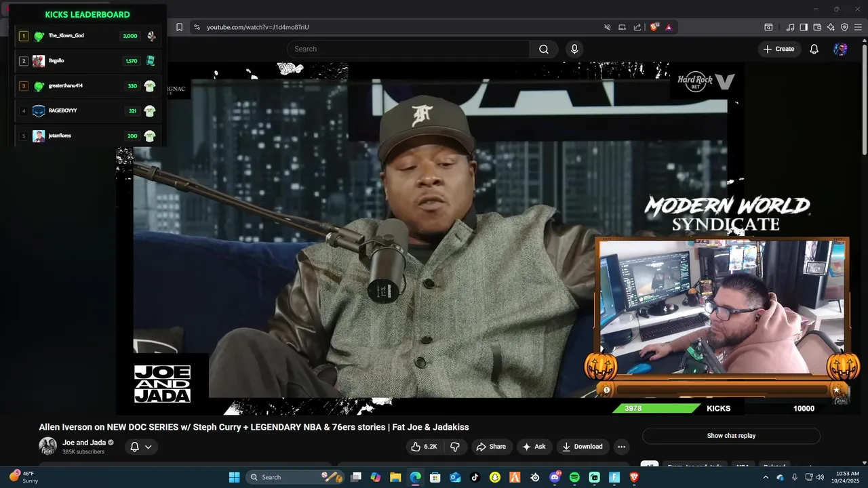
Task: Open the three-dot more actions menu
Action: pos(621,447)
